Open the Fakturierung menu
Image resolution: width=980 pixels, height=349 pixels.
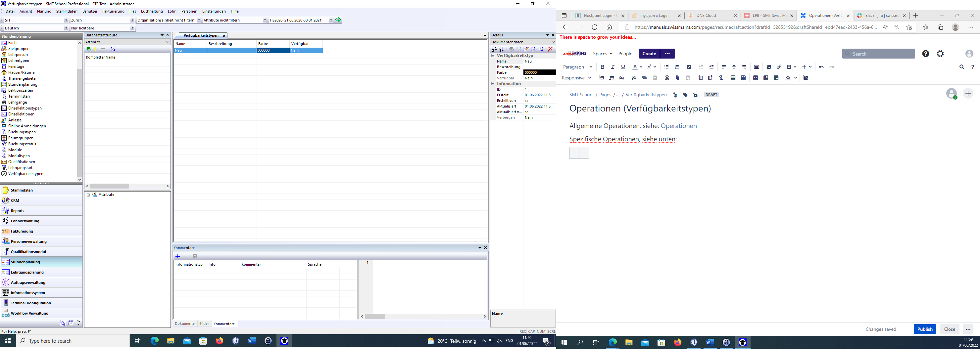pos(113,11)
